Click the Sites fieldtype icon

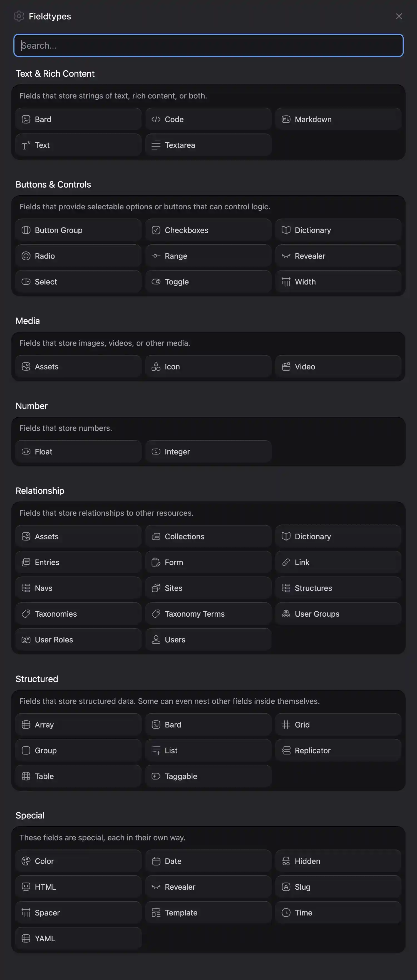click(x=156, y=588)
